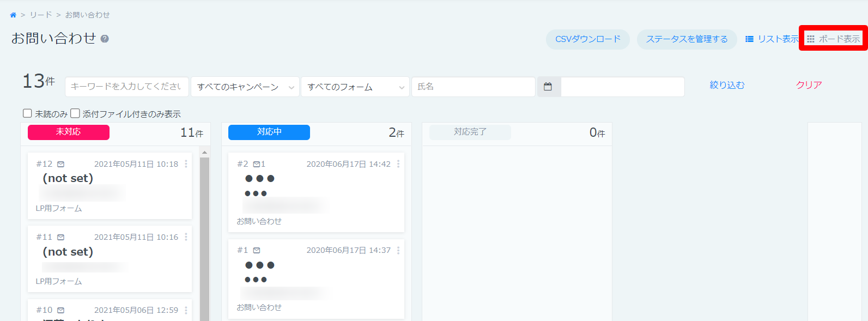This screenshot has width=868, height=321.
Task: Click the お問い合わせ breadcrumb text
Action: click(88, 15)
